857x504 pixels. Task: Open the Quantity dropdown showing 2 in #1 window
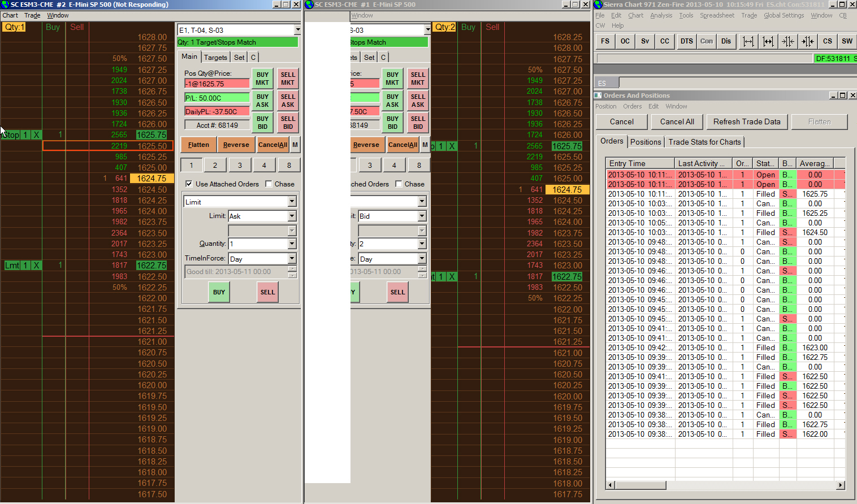click(422, 244)
